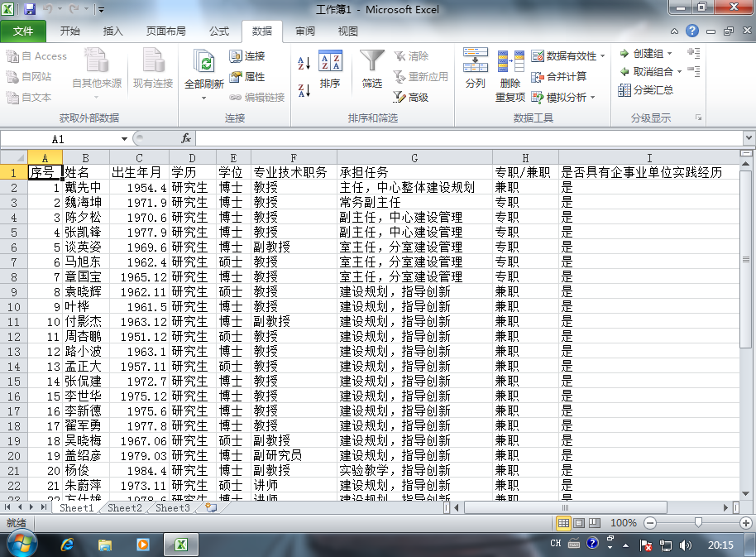
Task: Switch to Page Layout view in status bar
Action: point(579,523)
